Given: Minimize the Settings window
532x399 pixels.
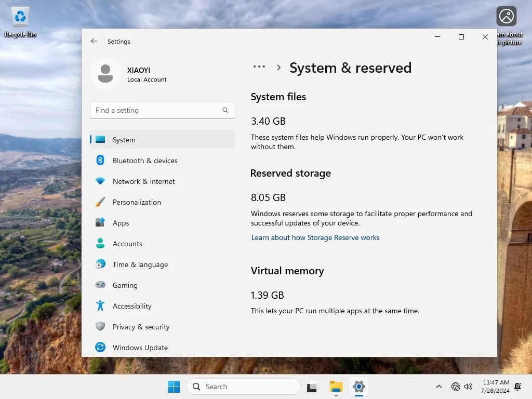Looking at the screenshot, I should pyautogui.click(x=437, y=37).
